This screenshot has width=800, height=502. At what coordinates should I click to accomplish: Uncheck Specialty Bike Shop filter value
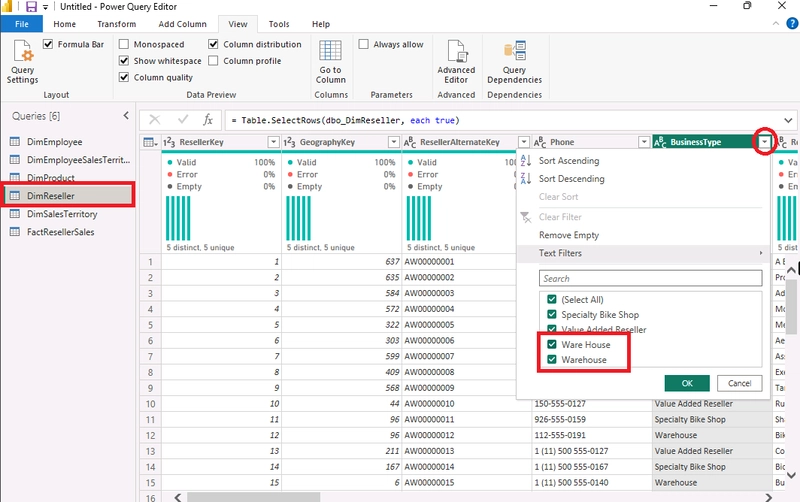coord(552,314)
